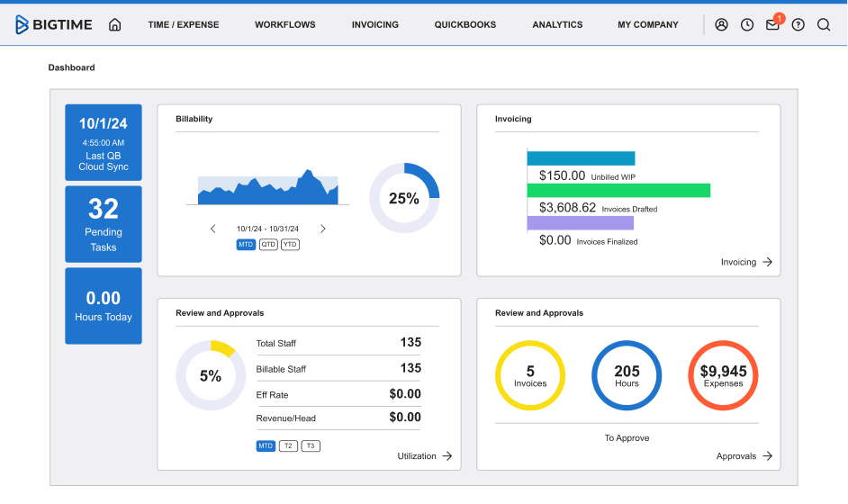Click the teal Unbilled WIP bar
Screen dimensions: 848x504
[x=581, y=158]
